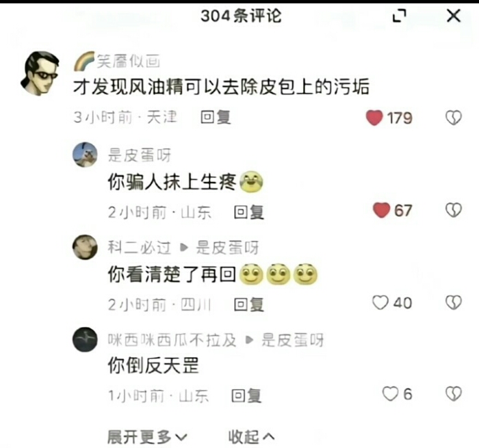Screen dimensions: 479x448
Task: Dislike the 你倒反天罡 reply
Action: [x=454, y=394]
